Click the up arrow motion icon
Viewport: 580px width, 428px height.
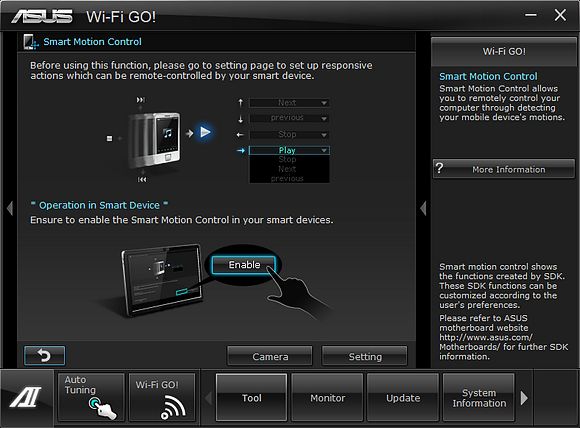tap(241, 103)
